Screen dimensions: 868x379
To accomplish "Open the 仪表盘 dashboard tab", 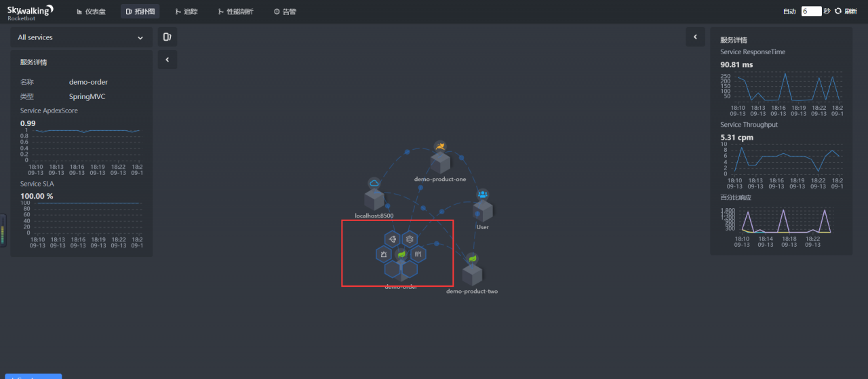I will pyautogui.click(x=90, y=12).
